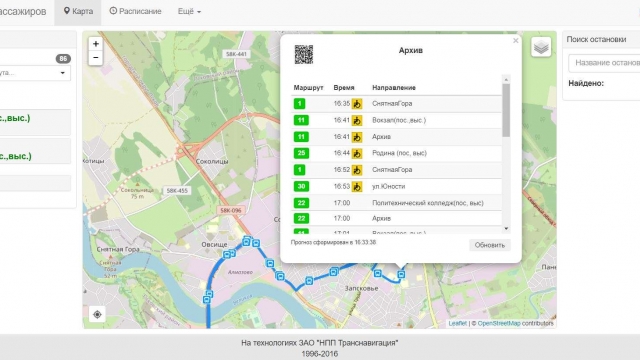Click the locate-me crosshair icon on map
The width and height of the screenshot is (640, 360).
pyautogui.click(x=97, y=314)
